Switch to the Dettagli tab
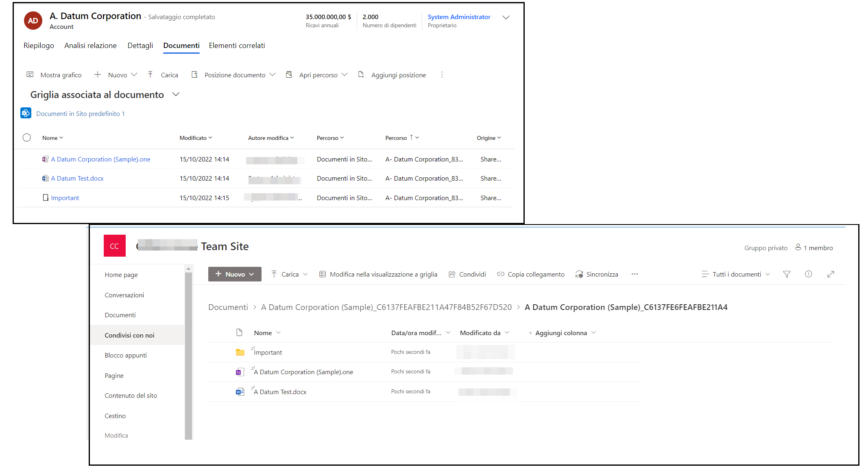Image resolution: width=868 pixels, height=471 pixels. click(140, 45)
